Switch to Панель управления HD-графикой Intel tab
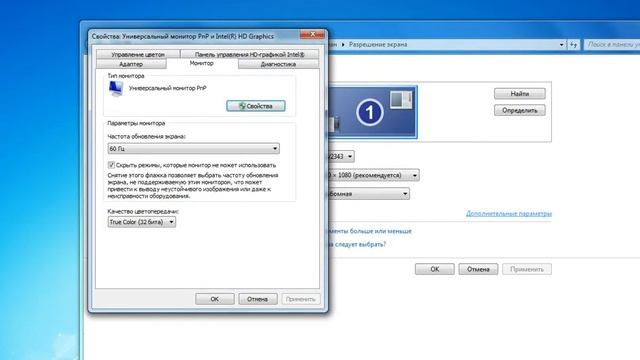This screenshot has width=640, height=360. point(249,54)
